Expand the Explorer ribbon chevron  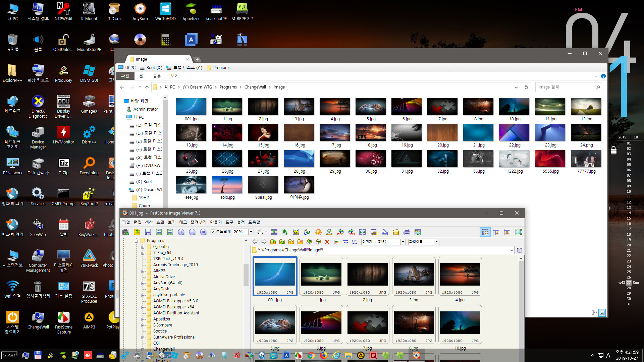point(596,76)
